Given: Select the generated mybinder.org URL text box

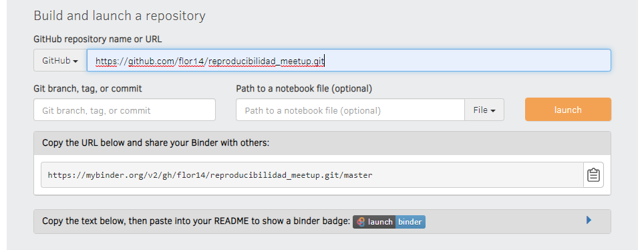Looking at the screenshot, I should tap(312, 174).
